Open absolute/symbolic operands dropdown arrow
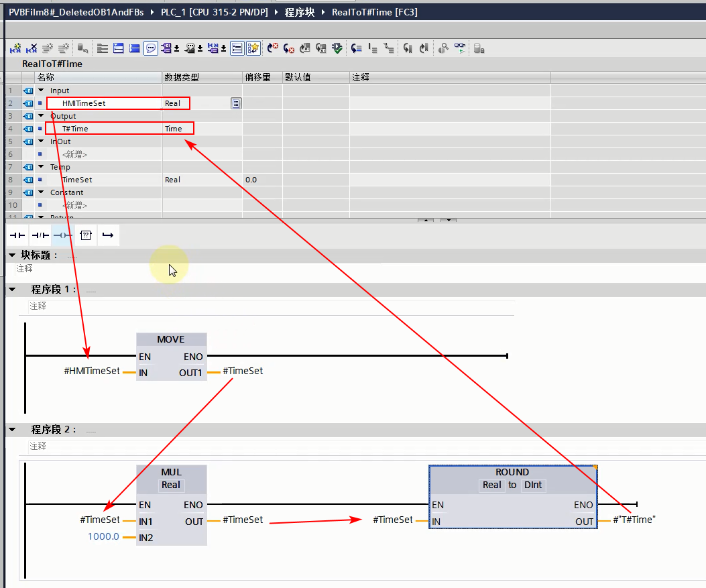The image size is (706, 588). [177, 49]
